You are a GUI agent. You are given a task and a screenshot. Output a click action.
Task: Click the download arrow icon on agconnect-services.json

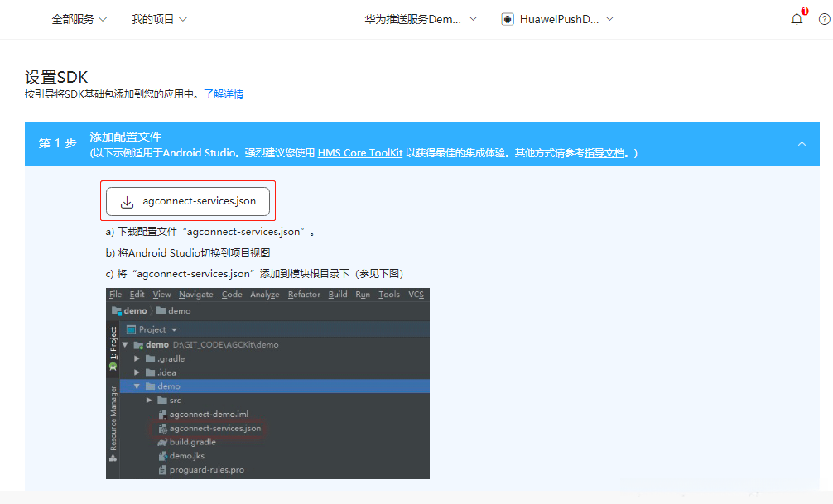(x=127, y=202)
